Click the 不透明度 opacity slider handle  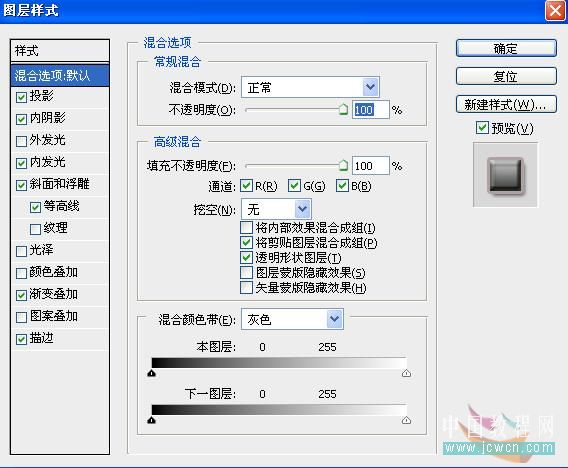click(343, 109)
